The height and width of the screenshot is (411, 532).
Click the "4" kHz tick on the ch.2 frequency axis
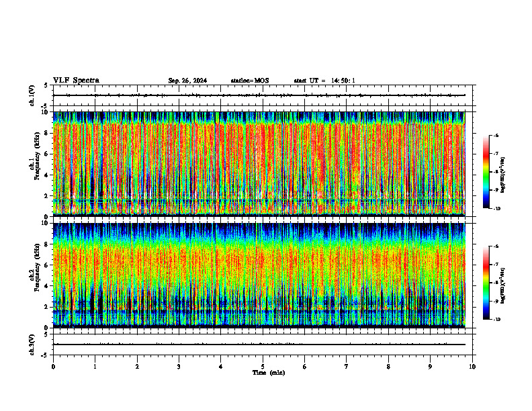tap(47, 286)
